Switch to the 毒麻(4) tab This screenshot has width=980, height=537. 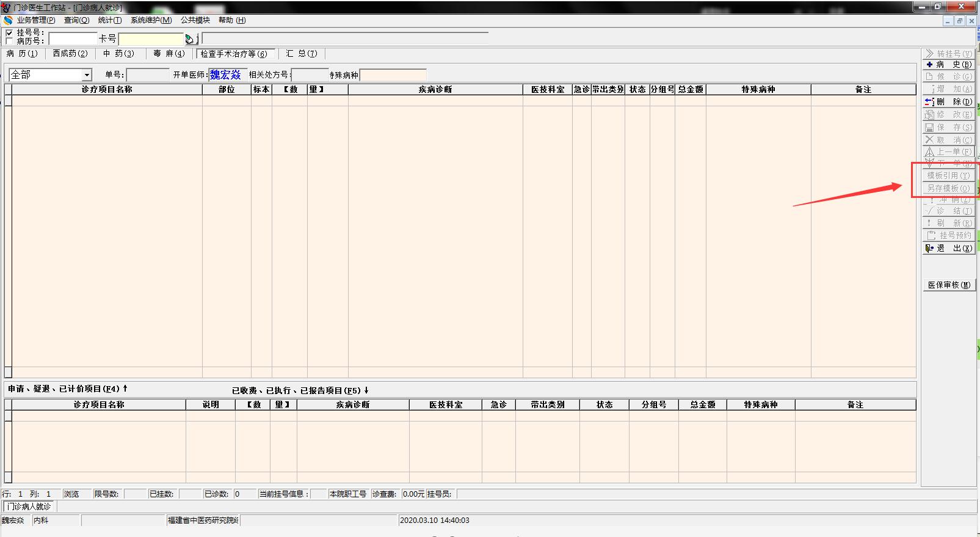click(169, 54)
